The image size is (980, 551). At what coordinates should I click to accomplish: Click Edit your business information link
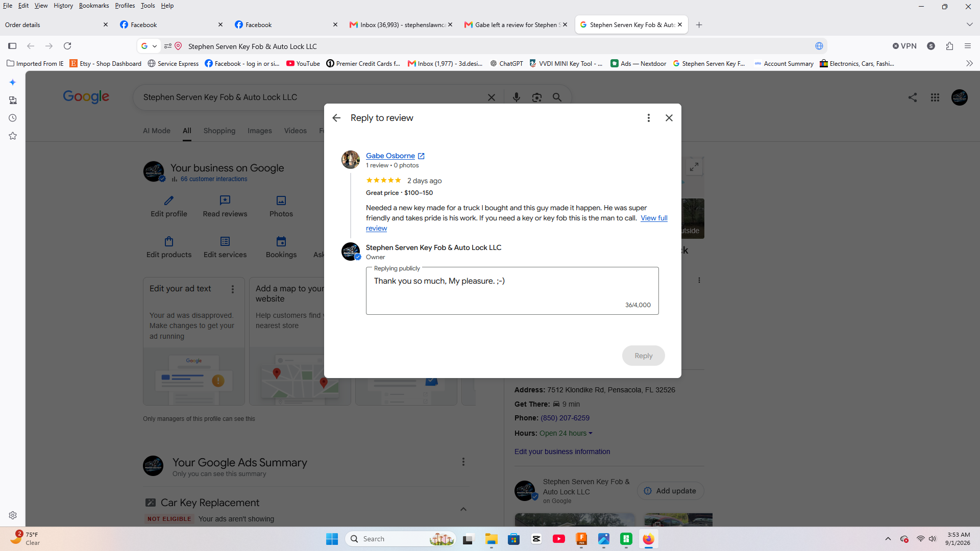tap(562, 452)
